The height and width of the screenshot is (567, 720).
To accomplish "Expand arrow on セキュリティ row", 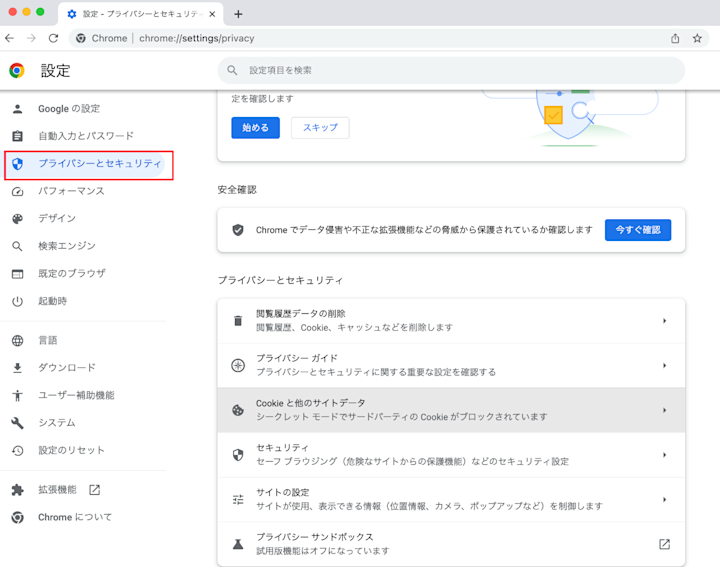I will 664,455.
